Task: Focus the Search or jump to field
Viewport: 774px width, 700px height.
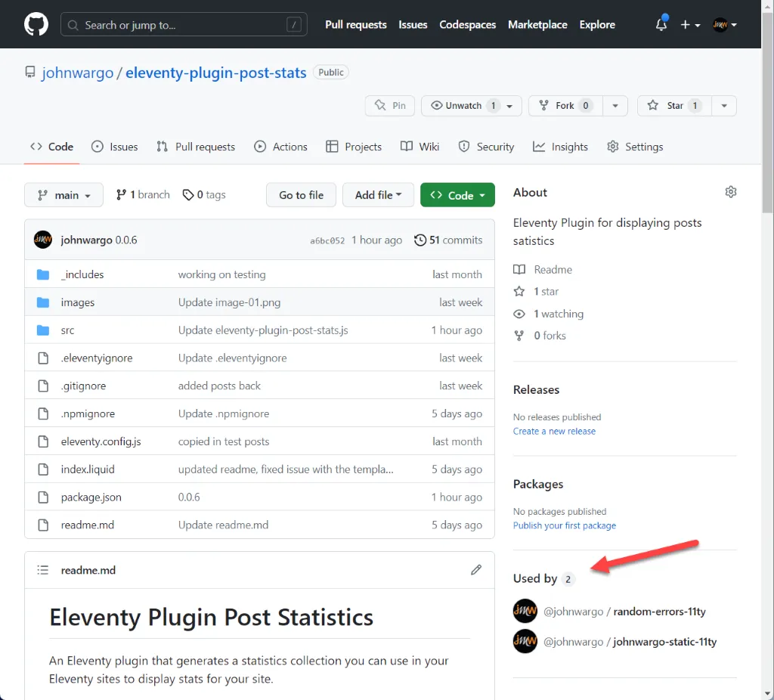Action: (x=184, y=25)
